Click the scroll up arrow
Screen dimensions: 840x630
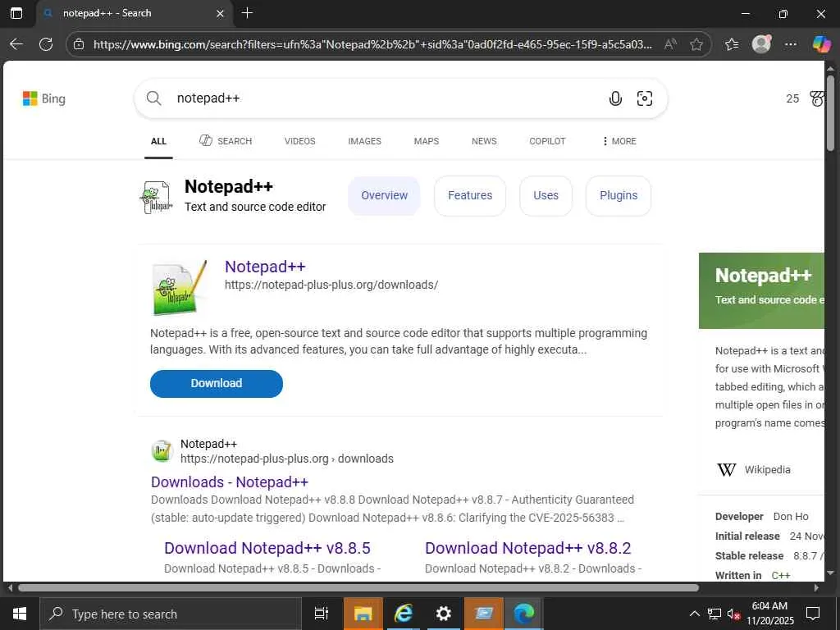click(830, 68)
